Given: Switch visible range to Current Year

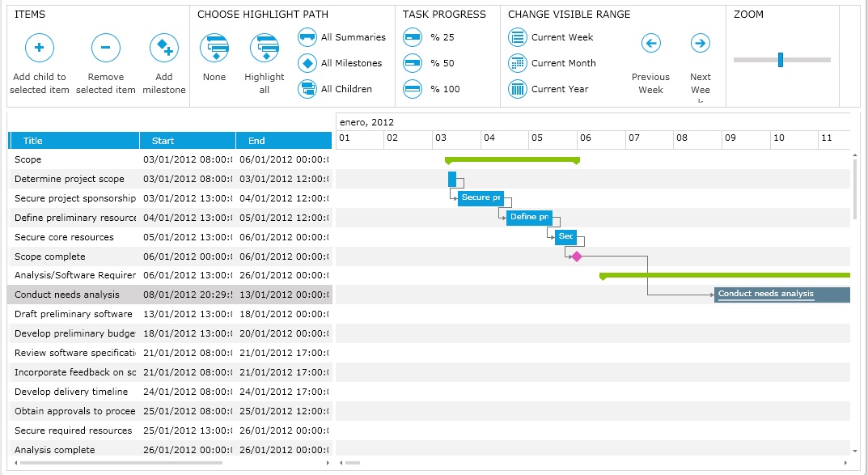Looking at the screenshot, I should [518, 89].
